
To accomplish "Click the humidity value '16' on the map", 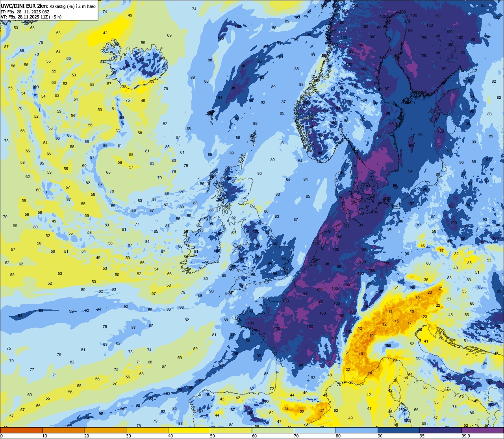I will click(422, 246).
